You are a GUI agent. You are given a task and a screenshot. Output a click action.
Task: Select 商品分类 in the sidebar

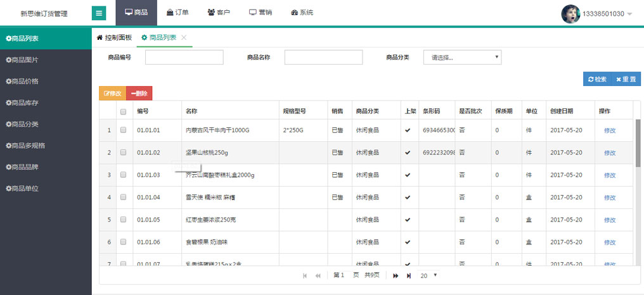(x=46, y=124)
